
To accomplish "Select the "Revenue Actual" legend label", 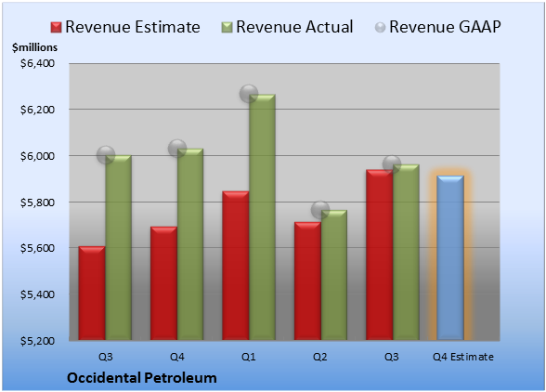I will pyautogui.click(x=294, y=27).
